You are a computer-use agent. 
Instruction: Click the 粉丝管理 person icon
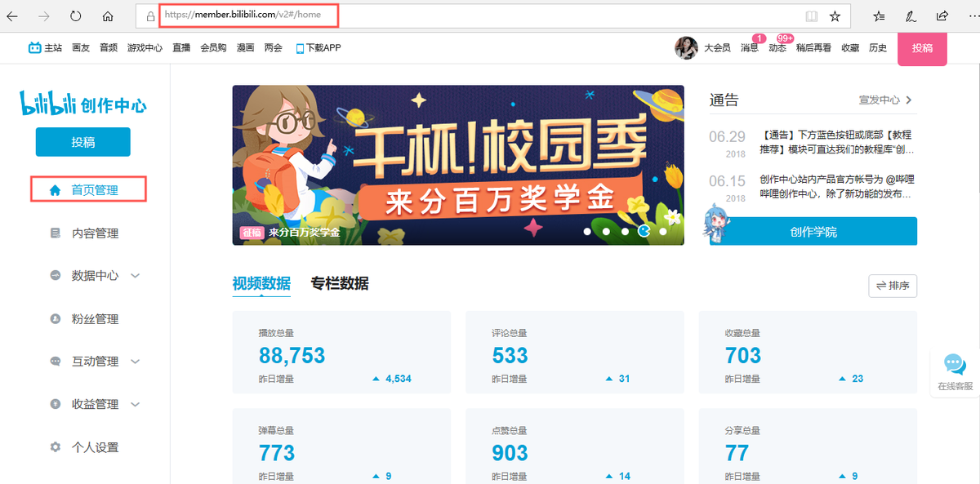coord(56,319)
